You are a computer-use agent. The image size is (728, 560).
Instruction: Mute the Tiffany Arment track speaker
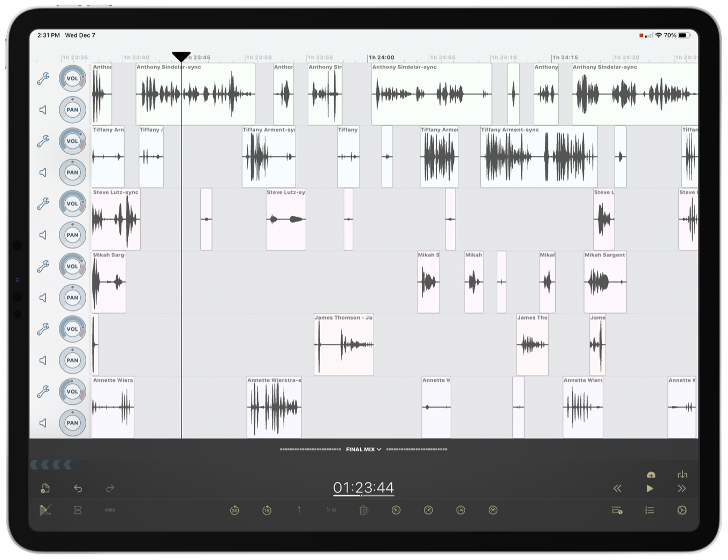click(x=43, y=172)
